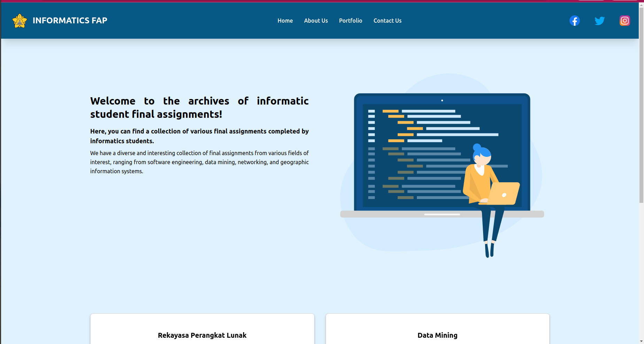Open the Rekayasa Perangkat Lunak card
Image resolution: width=644 pixels, height=344 pixels.
(202, 329)
